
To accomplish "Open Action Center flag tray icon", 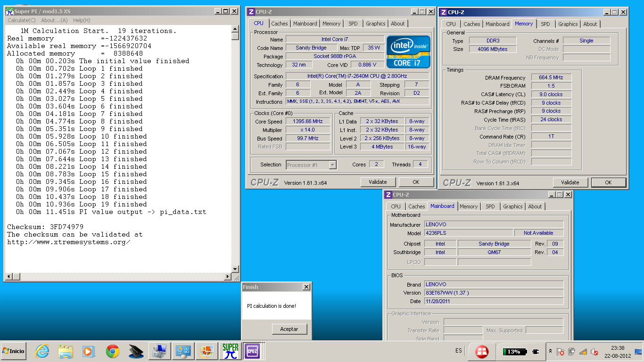I will 561,352.
